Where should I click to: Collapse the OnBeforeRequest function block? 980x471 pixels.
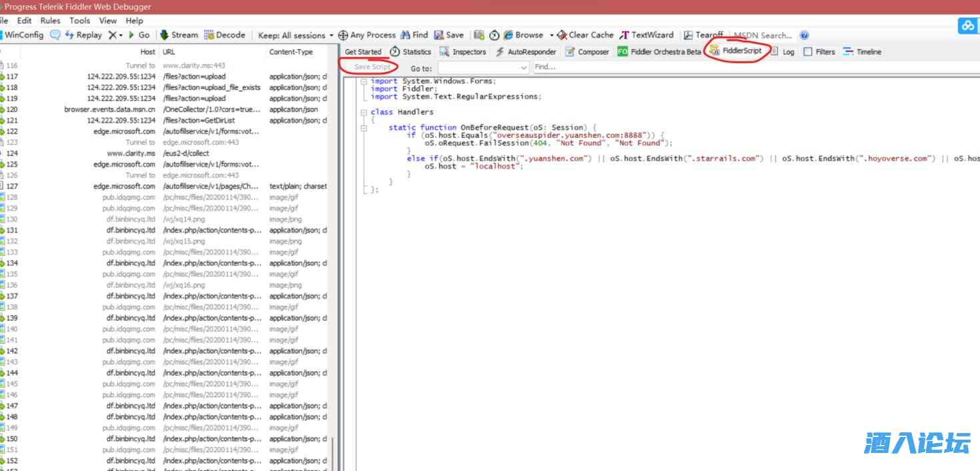click(x=363, y=127)
